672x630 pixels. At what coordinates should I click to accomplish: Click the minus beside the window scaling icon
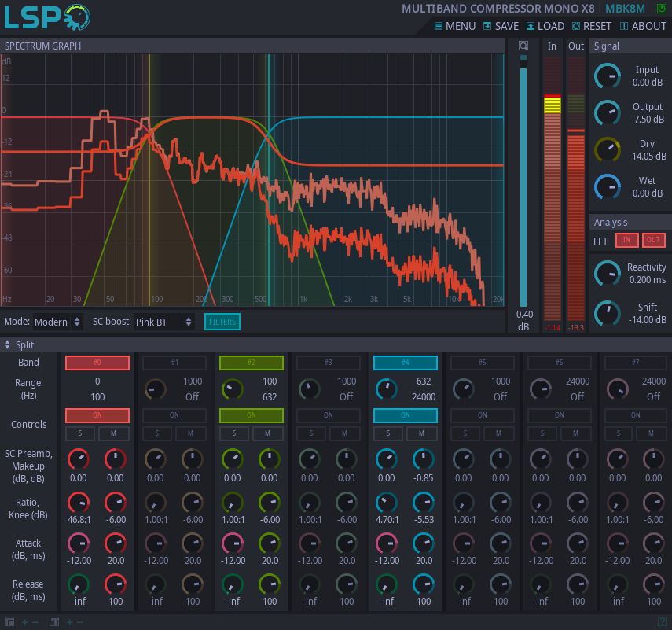pyautogui.click(x=35, y=622)
